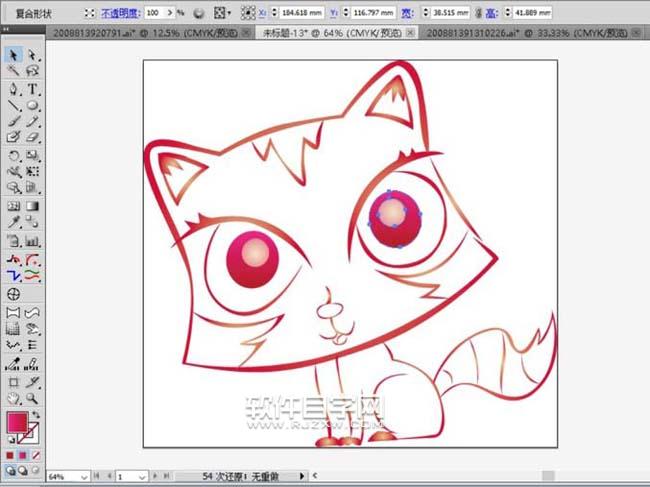Select the Line Segment tool
This screenshot has width=650, height=487.
(13, 105)
